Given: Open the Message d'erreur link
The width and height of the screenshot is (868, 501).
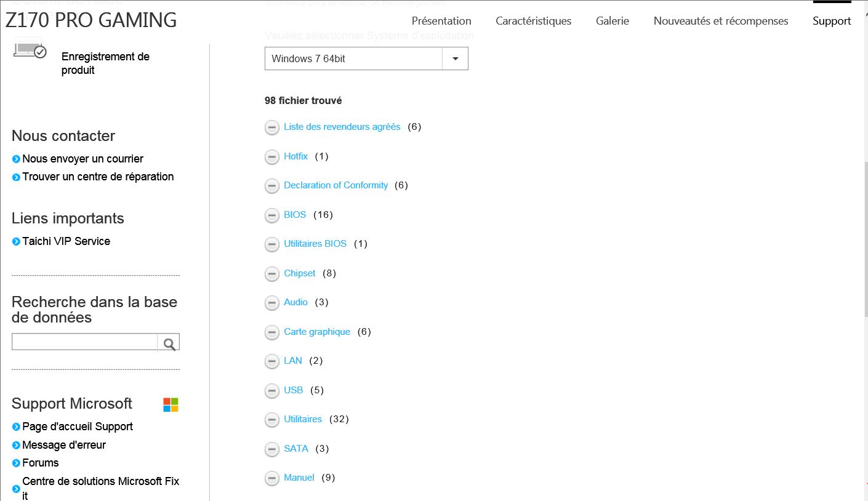Looking at the screenshot, I should coord(64,445).
